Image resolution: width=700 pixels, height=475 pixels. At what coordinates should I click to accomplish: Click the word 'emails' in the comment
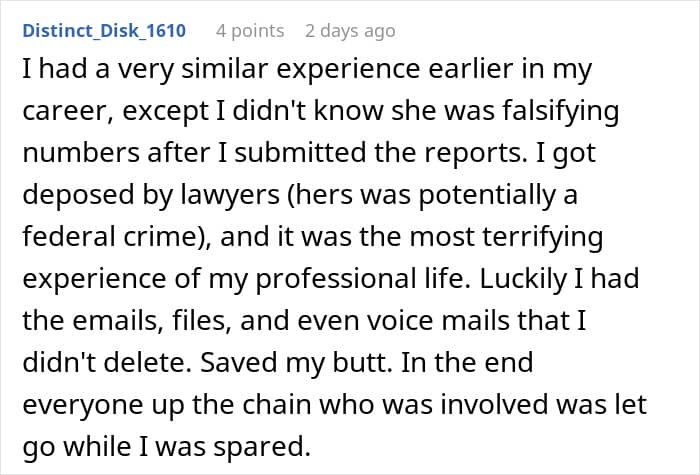point(117,321)
